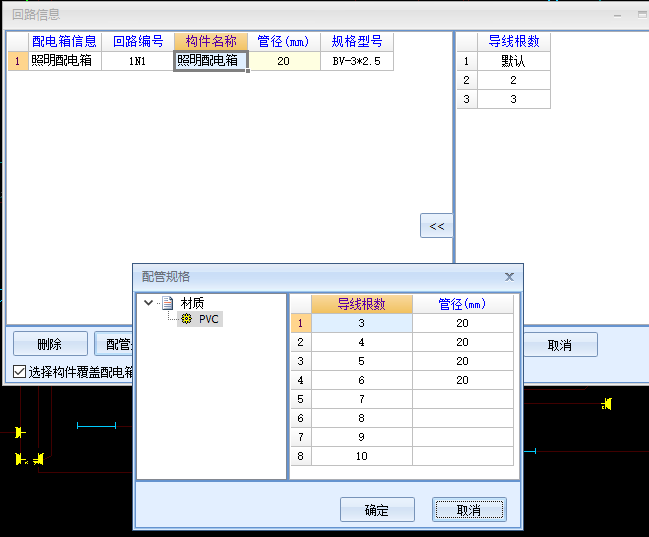Click 管径(mm) header in 配管规格 table
649x537 pixels.
pos(463,304)
